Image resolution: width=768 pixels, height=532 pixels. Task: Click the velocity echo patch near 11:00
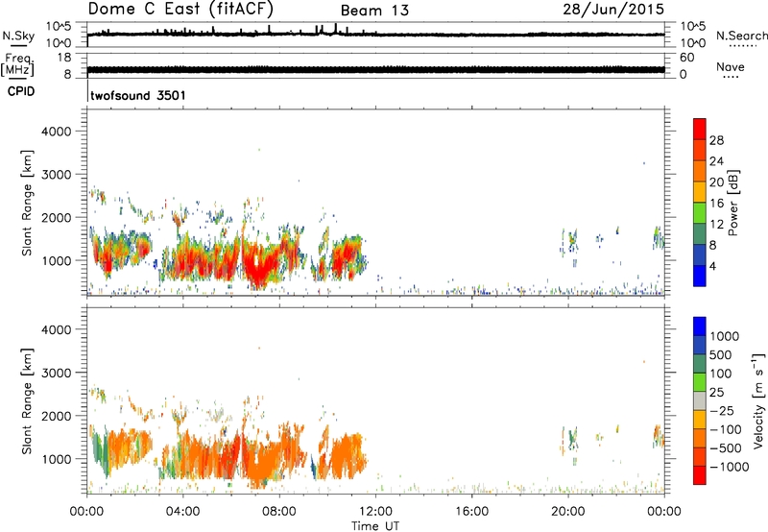348,455
